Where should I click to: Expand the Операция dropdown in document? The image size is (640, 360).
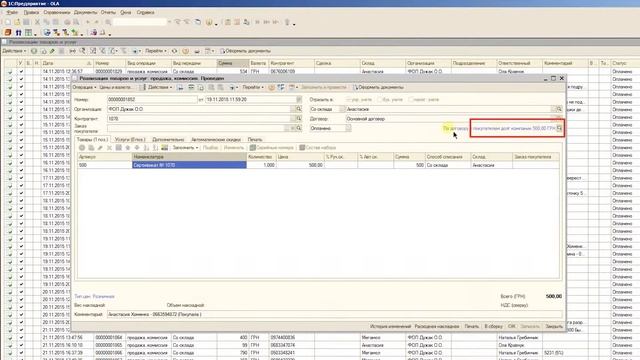84,87
